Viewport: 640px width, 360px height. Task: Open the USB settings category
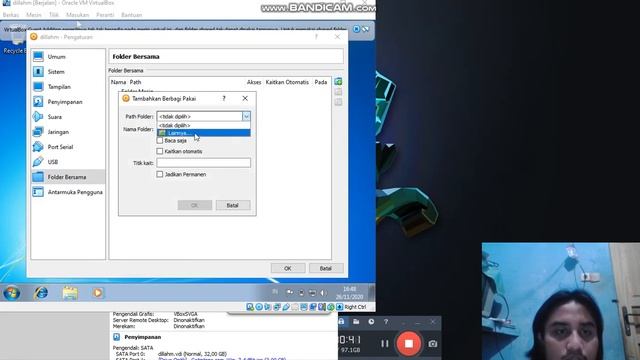[68, 162]
